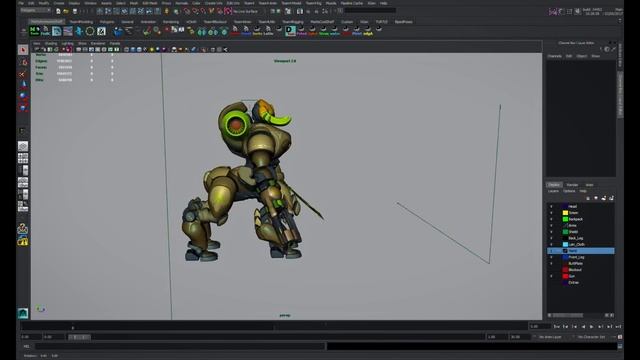Toggle visibility of Front_Leg layer
This screenshot has height=360, width=640.
click(x=551, y=257)
